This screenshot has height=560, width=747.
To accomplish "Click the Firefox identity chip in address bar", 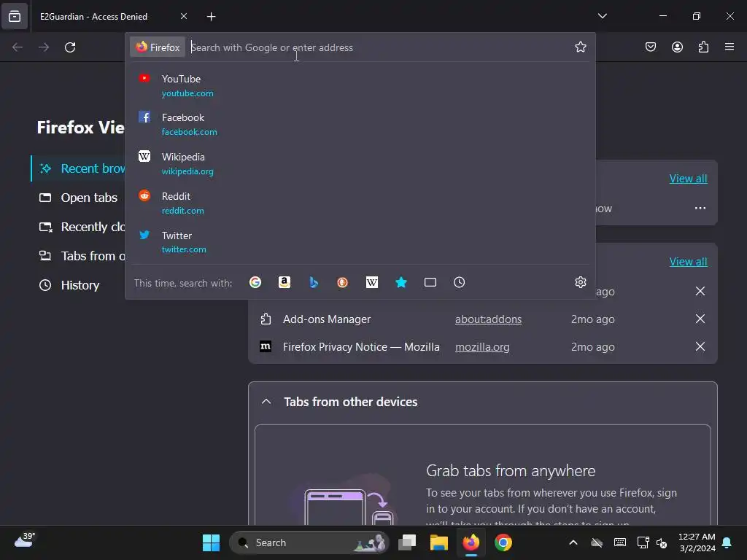I will tap(158, 47).
